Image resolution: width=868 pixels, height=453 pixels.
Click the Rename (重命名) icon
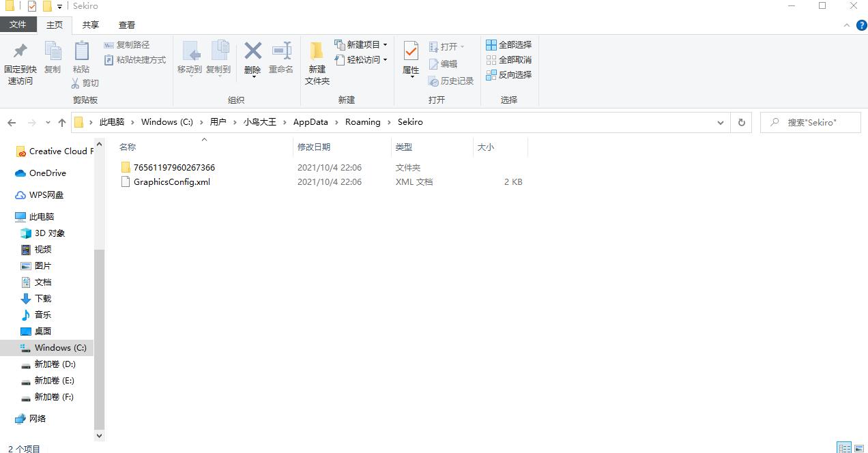pos(281,51)
